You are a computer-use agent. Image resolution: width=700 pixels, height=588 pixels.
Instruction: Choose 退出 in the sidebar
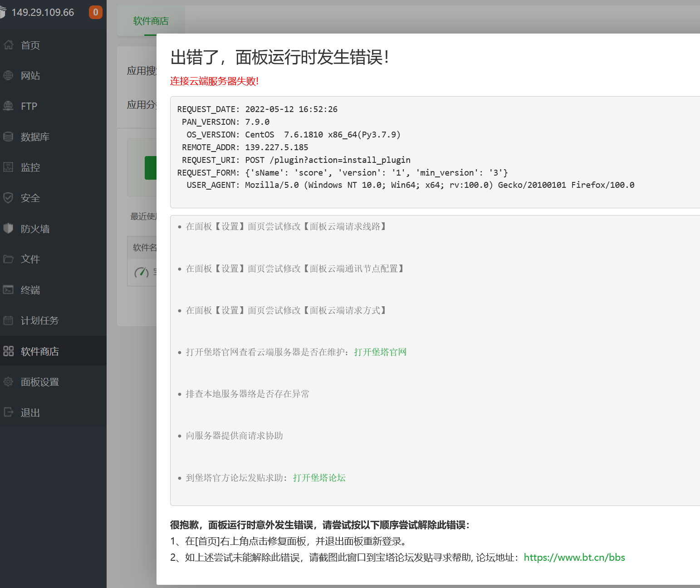(x=53, y=412)
